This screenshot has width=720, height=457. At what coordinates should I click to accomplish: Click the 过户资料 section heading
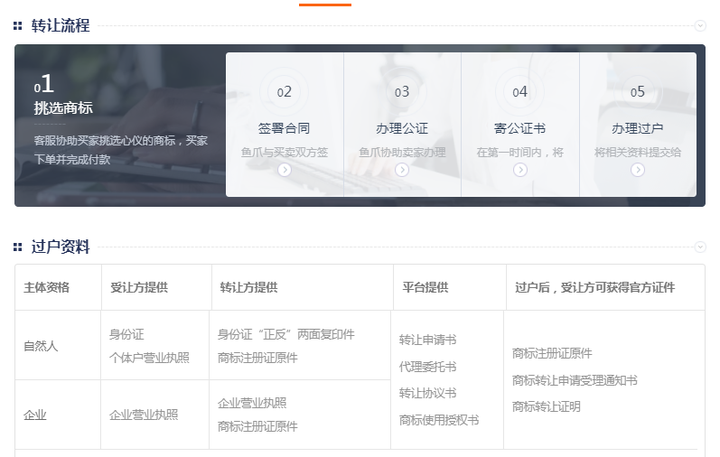coord(61,247)
